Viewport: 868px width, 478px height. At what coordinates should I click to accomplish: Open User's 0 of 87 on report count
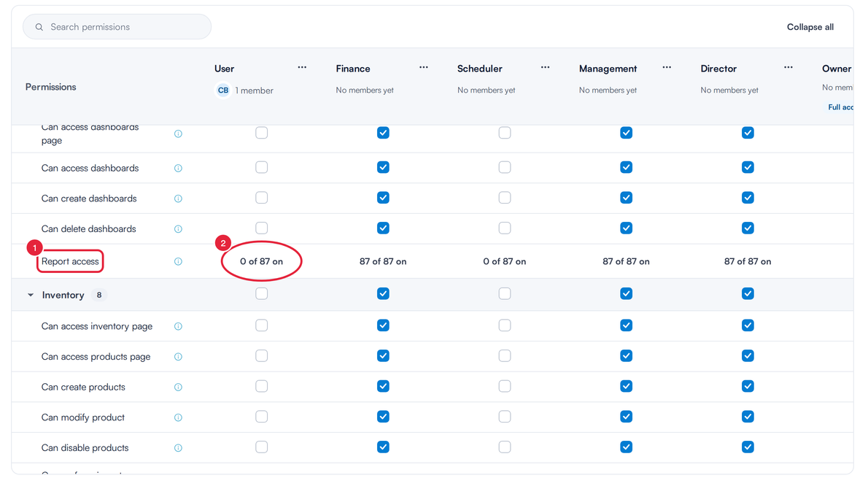pyautogui.click(x=261, y=261)
